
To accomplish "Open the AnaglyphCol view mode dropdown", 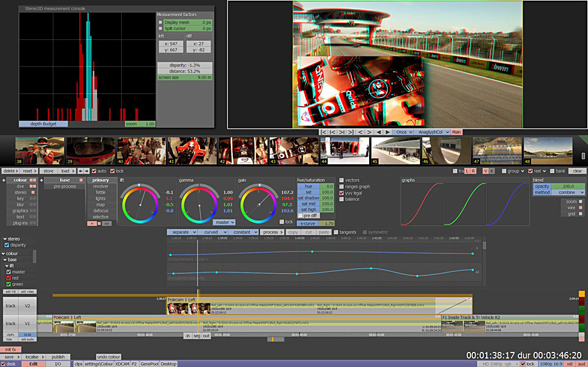I will (x=432, y=132).
